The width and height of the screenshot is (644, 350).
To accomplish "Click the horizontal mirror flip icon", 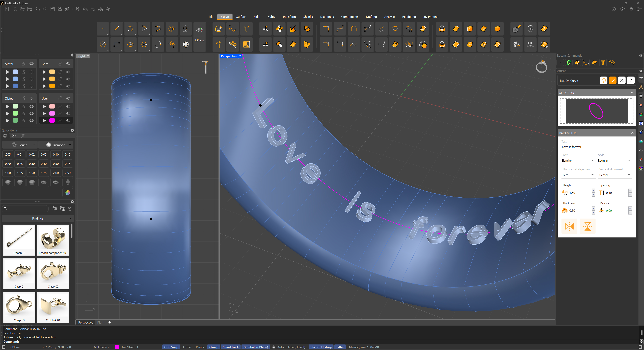I will click(569, 226).
